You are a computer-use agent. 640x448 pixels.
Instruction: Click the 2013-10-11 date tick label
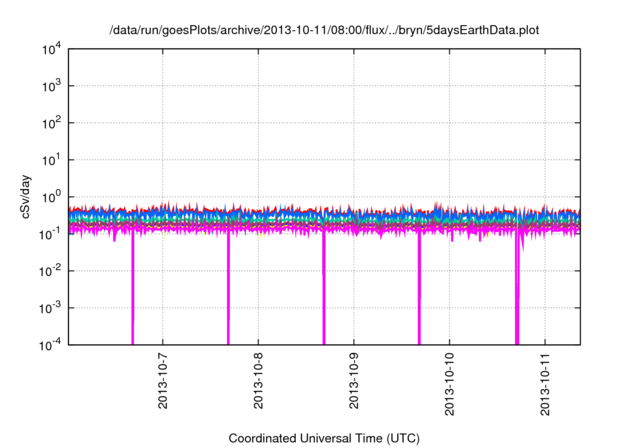545,384
